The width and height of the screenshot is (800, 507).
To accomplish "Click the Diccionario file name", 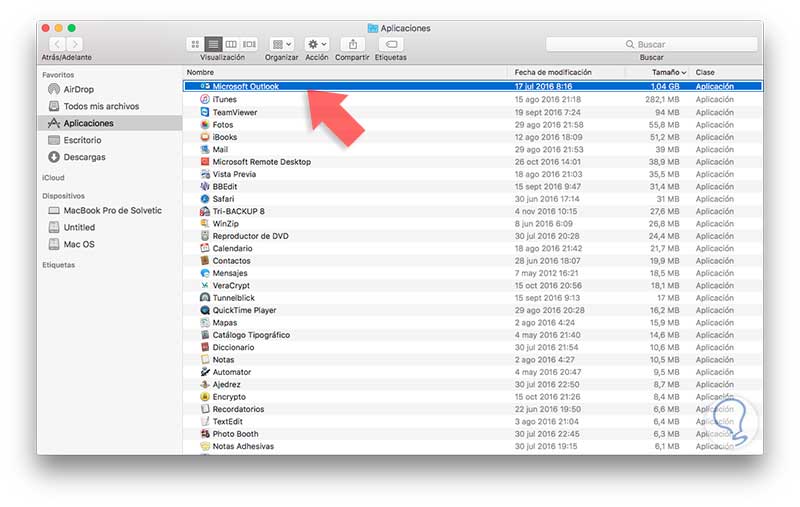I will point(233,347).
